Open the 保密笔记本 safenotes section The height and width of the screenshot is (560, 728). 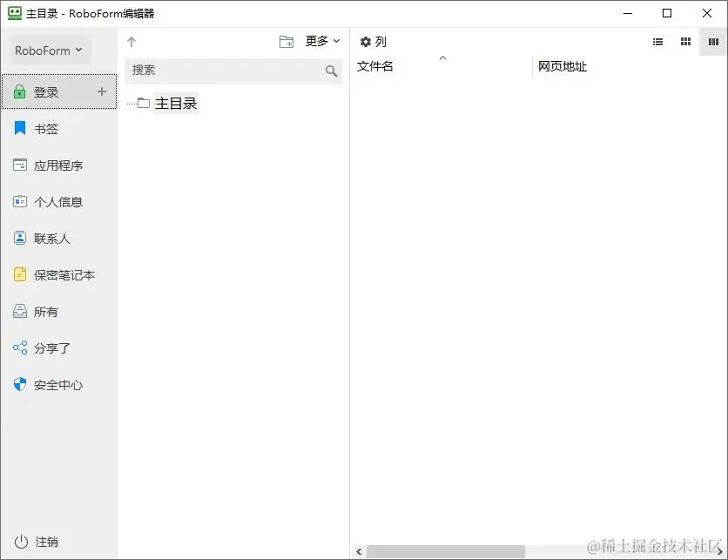coord(59,275)
